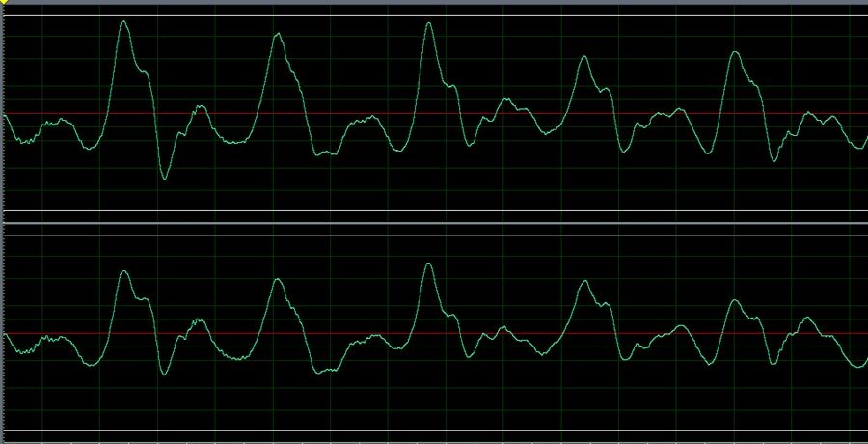Click the third, tallest peak in the lower channel
The image size is (868, 444).
click(428, 264)
